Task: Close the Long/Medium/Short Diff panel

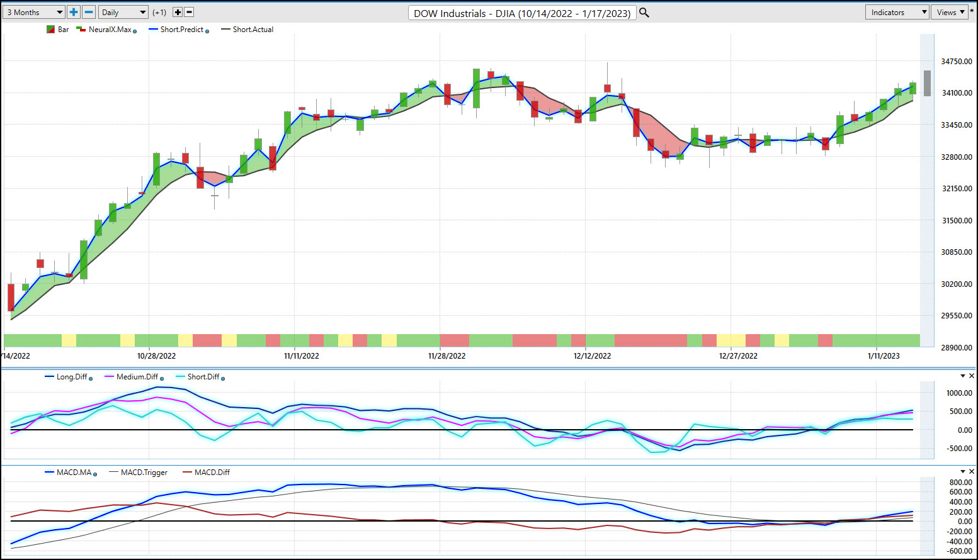Action: pos(972,376)
